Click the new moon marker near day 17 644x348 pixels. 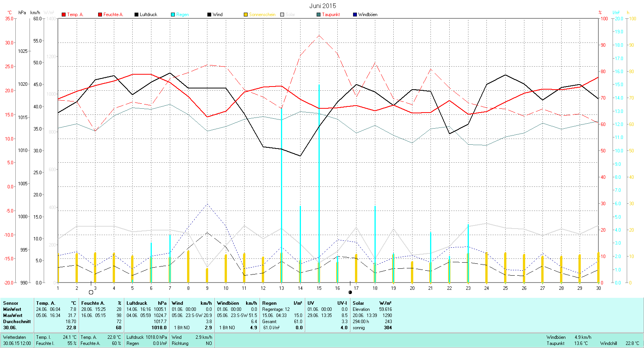tap(350, 292)
